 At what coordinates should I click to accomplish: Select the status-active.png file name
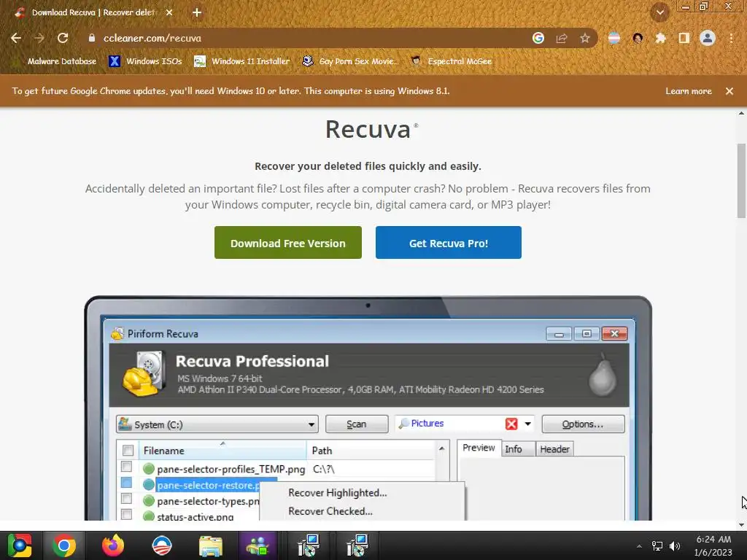[196, 517]
